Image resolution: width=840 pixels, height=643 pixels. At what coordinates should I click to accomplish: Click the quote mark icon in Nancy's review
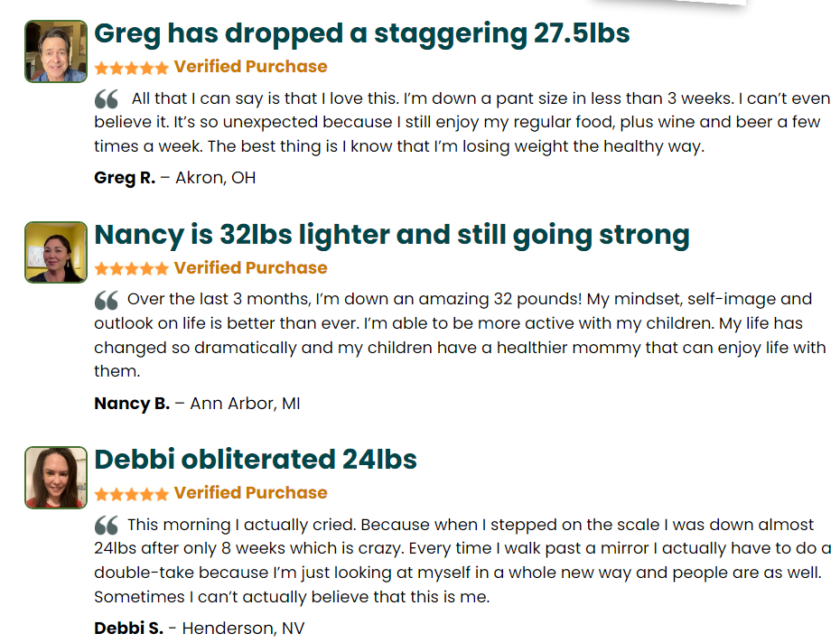coord(107,301)
